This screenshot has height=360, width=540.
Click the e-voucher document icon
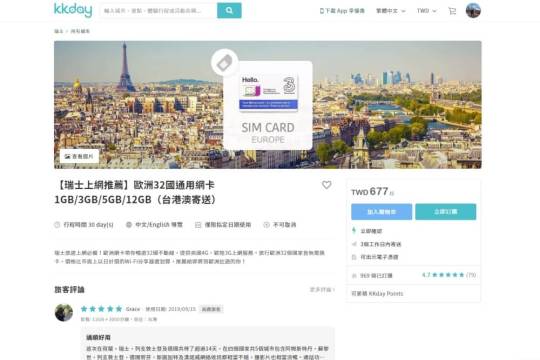click(354, 257)
